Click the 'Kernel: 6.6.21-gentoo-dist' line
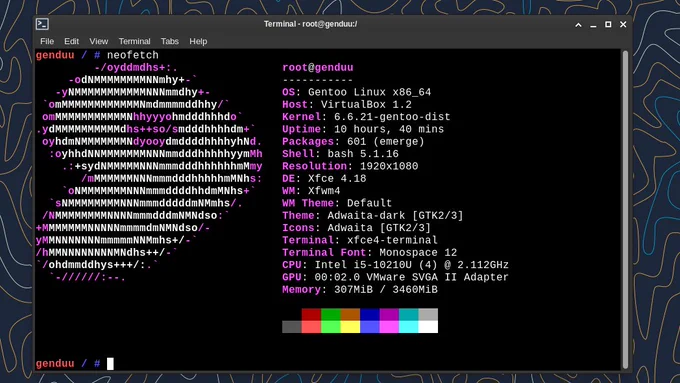The width and height of the screenshot is (680, 383). (x=366, y=117)
